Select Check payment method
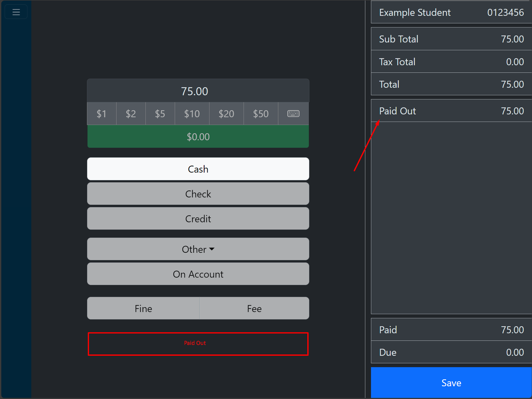This screenshot has height=399, width=532. tap(198, 194)
